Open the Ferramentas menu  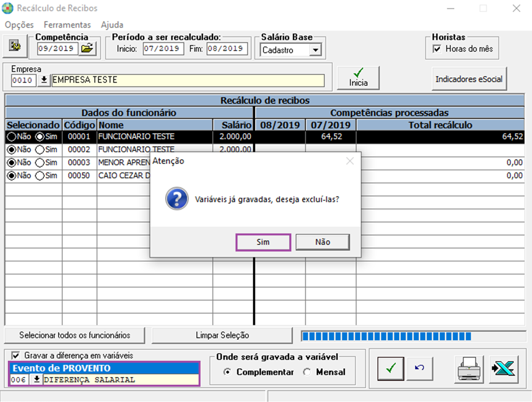coord(67,25)
